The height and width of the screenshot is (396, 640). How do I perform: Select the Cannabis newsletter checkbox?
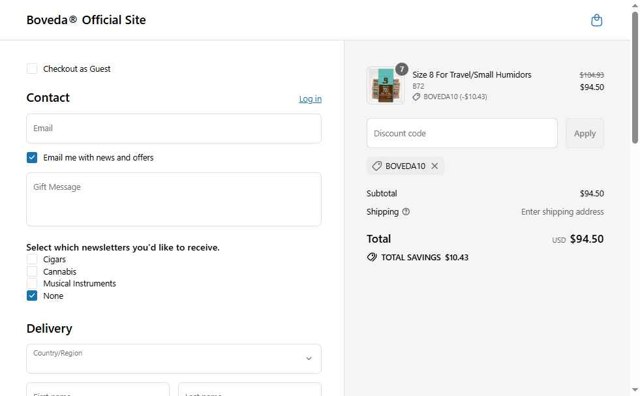[32, 271]
